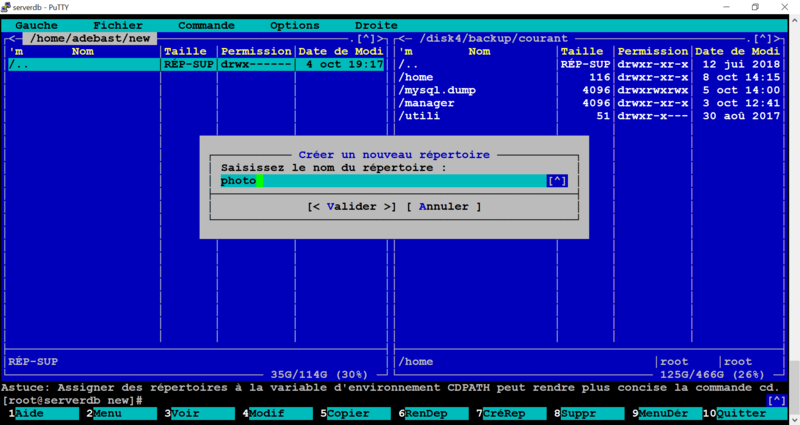Sort left panel by Taille column
The width and height of the screenshot is (800, 425).
(x=185, y=51)
